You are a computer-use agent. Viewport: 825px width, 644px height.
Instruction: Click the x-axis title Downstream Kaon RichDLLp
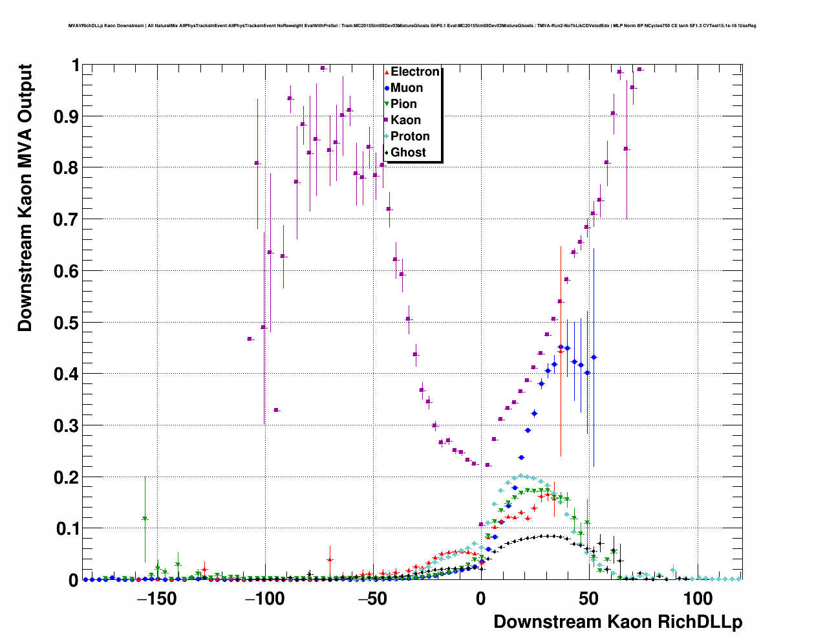pyautogui.click(x=618, y=622)
